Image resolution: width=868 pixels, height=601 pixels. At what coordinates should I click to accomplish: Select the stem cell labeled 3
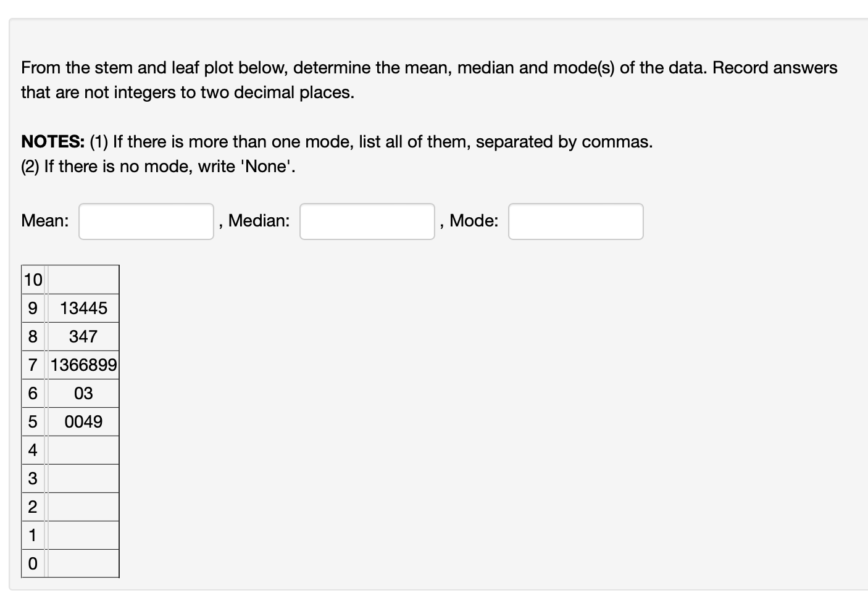coord(33,478)
